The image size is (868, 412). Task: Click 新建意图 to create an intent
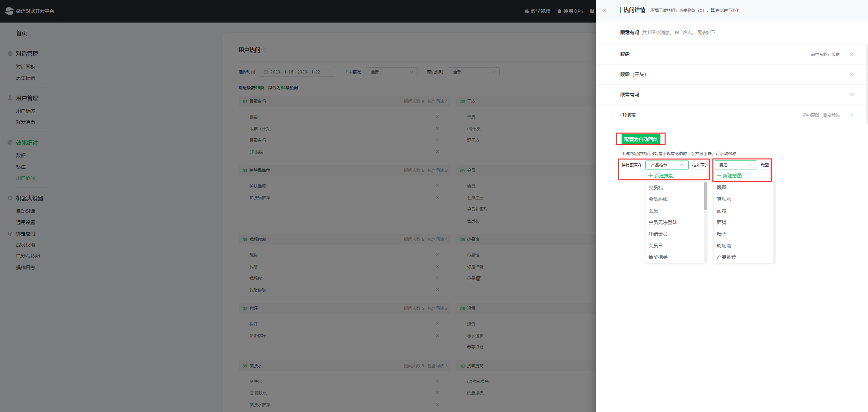729,176
